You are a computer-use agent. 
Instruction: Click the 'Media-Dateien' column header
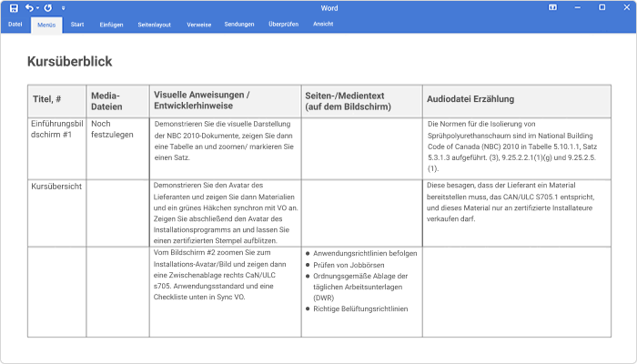pyautogui.click(x=117, y=102)
